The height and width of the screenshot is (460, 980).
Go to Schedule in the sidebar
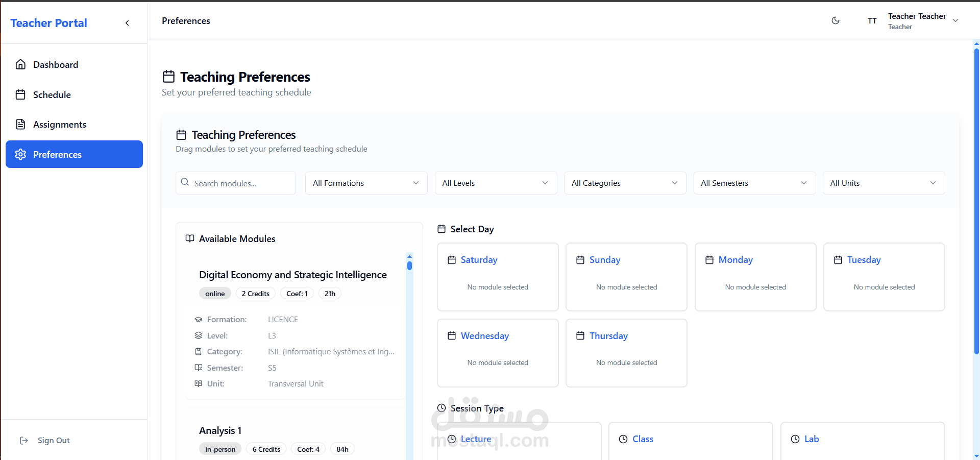(x=52, y=95)
